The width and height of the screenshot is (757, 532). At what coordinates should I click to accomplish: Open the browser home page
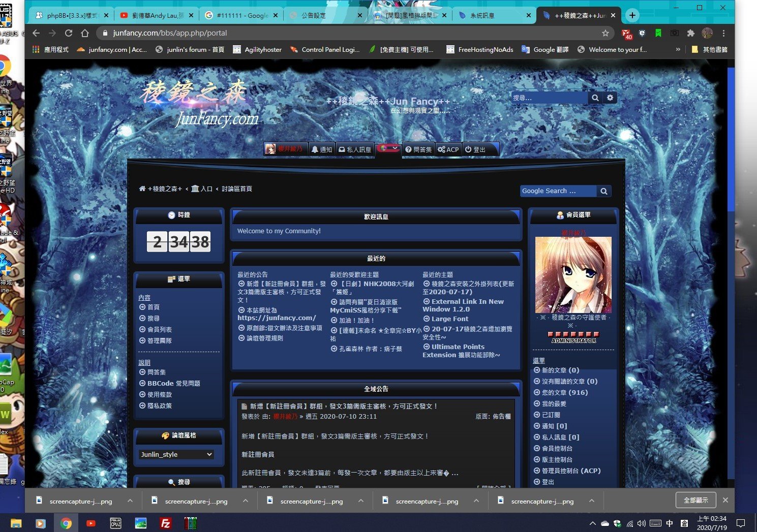coord(85,33)
